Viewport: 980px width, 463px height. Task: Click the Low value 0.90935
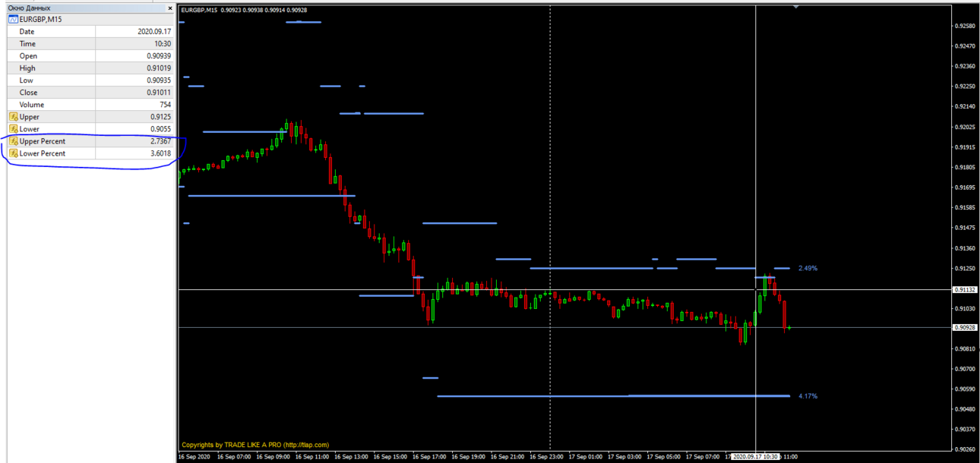(x=159, y=80)
